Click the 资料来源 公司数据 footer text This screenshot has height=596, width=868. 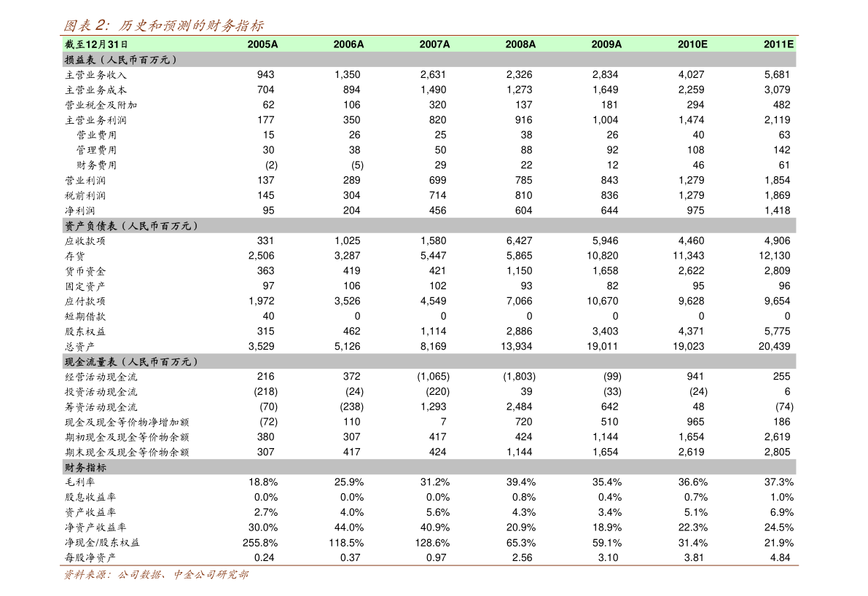[156, 575]
